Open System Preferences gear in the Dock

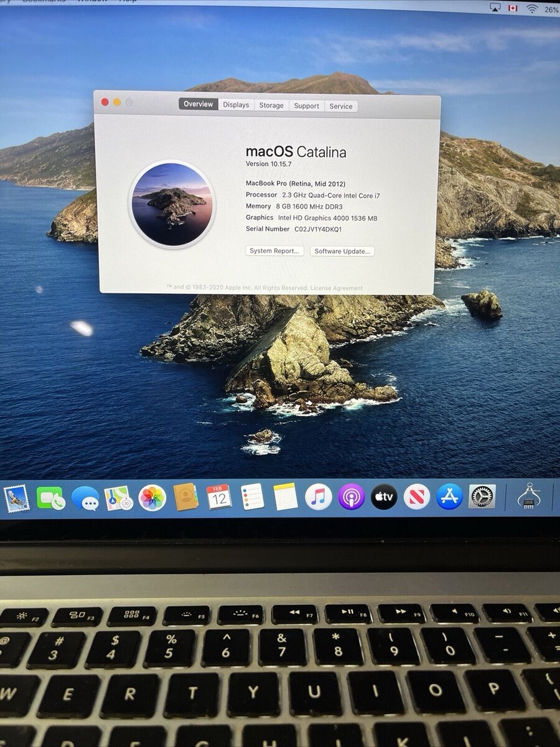pyautogui.click(x=482, y=496)
